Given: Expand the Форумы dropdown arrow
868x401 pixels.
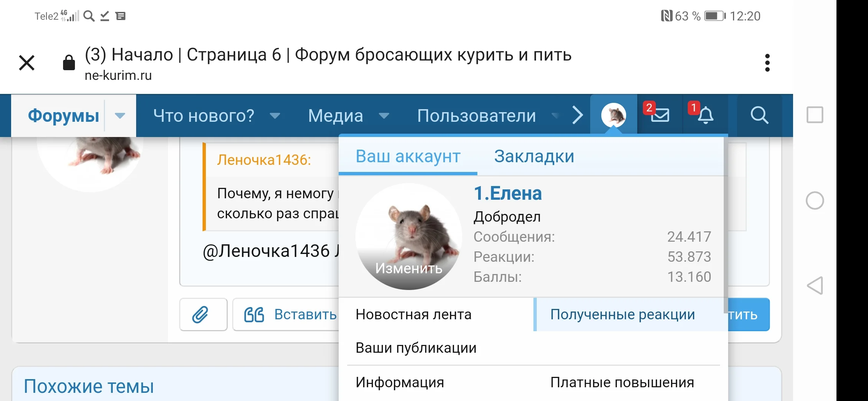Looking at the screenshot, I should pyautogui.click(x=120, y=116).
